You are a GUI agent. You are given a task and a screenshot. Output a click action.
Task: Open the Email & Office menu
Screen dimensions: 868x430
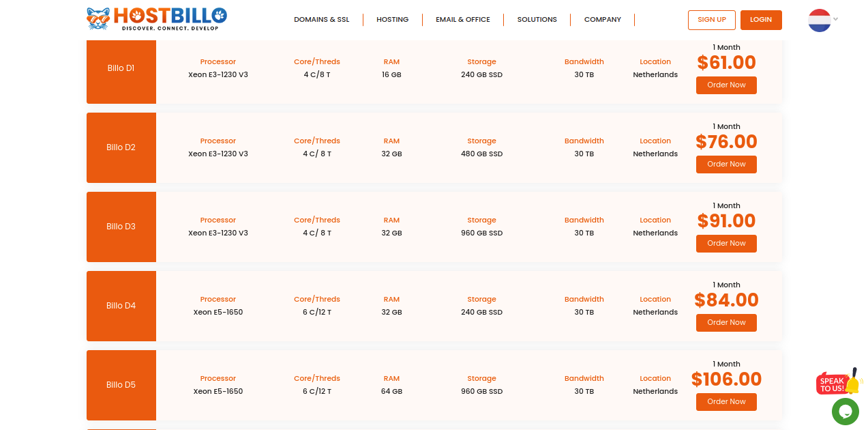pos(463,20)
